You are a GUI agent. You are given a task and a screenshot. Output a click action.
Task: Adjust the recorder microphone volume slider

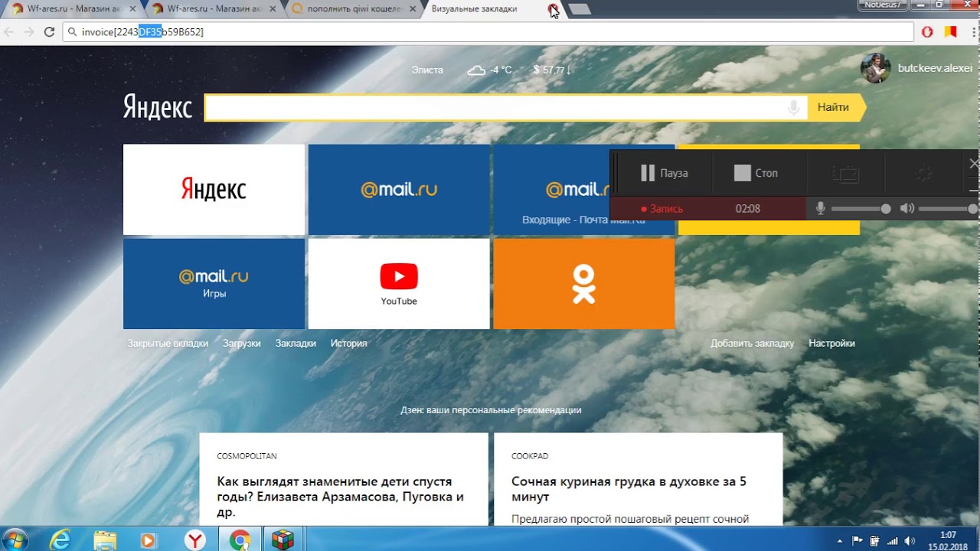pos(861,209)
